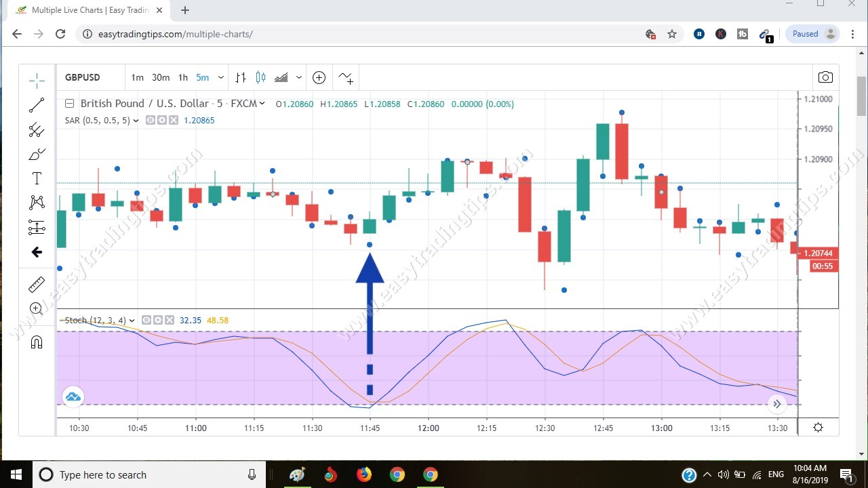
Task: Expand the timeframe intervals dropdown
Action: [220, 77]
